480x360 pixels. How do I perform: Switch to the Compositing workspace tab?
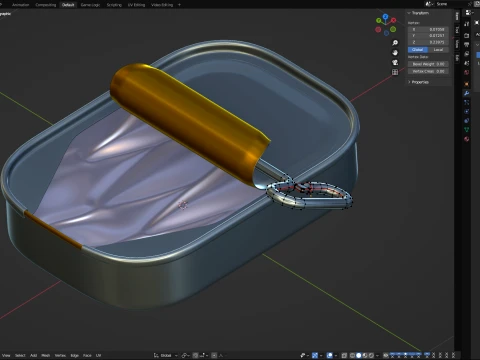point(46,5)
